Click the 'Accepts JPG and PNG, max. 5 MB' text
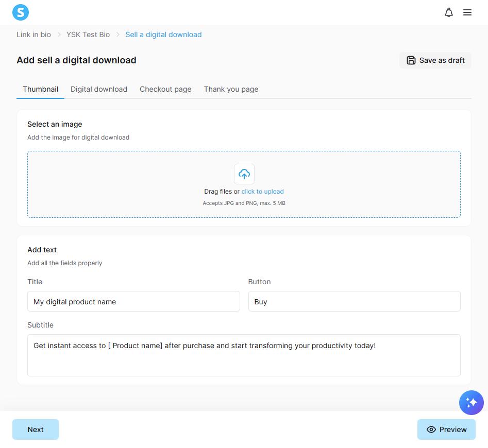Screen dimensions: 488x448 244,203
